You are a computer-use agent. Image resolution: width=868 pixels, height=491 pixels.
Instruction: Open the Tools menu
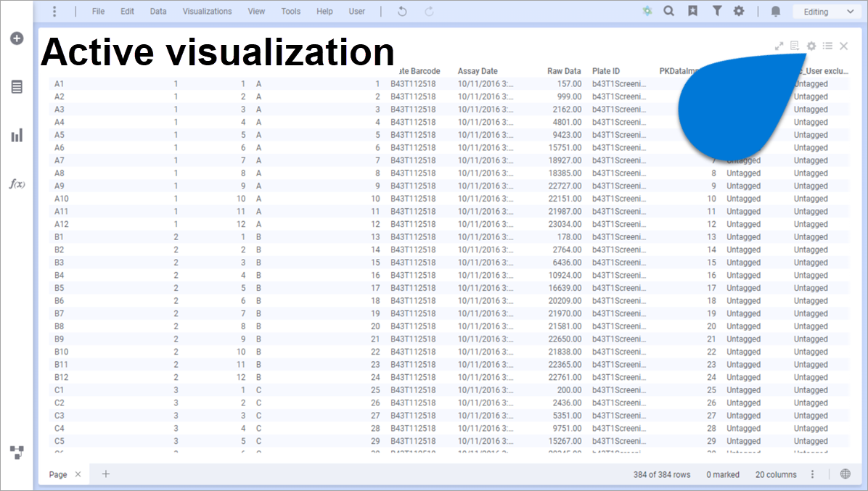tap(290, 11)
